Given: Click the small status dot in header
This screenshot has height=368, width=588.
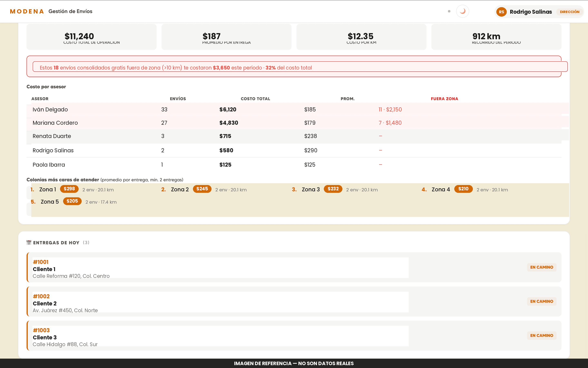Looking at the screenshot, I should pos(449,11).
